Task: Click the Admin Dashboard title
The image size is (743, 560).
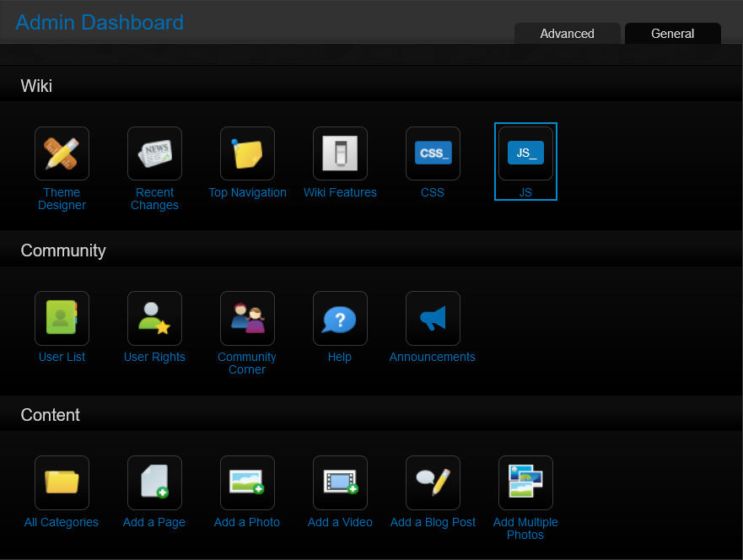Action: point(100,23)
